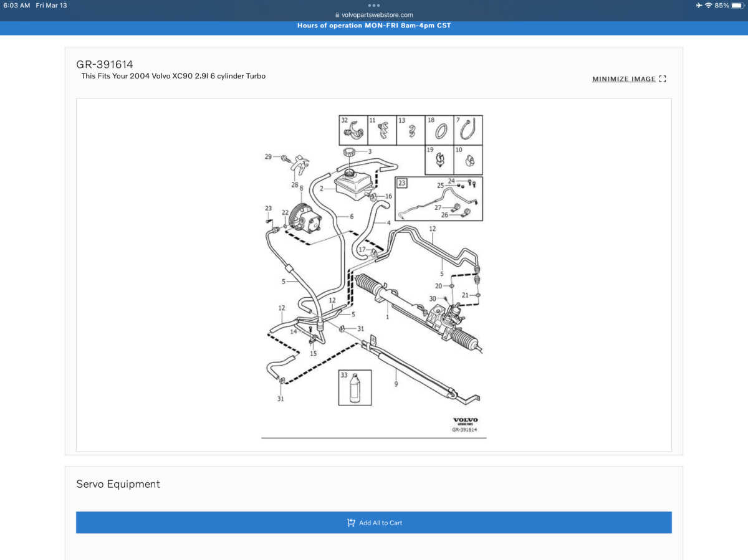Screen dimensions: 748x560
Task: Open the three-dot multitasking menu at top
Action: (374, 5)
